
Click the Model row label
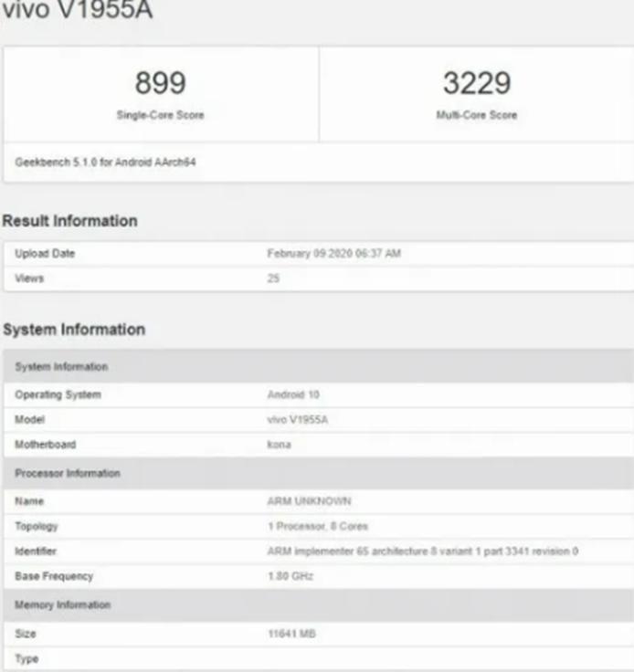click(x=29, y=420)
